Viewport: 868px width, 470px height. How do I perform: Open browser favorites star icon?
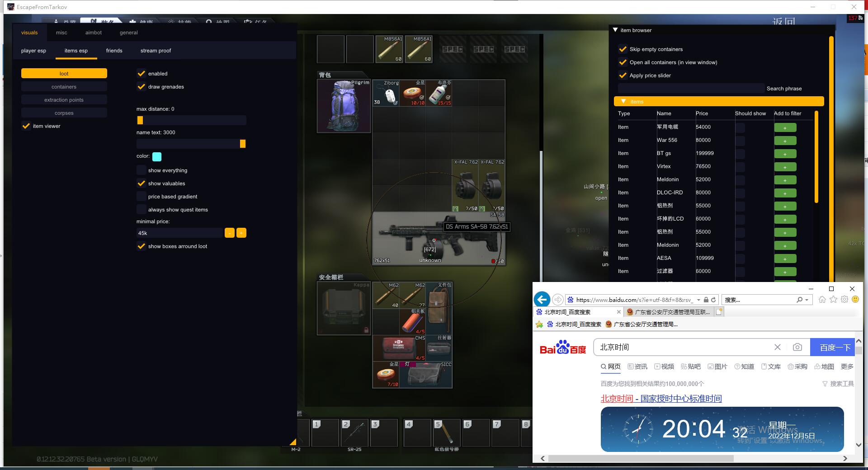pyautogui.click(x=833, y=300)
